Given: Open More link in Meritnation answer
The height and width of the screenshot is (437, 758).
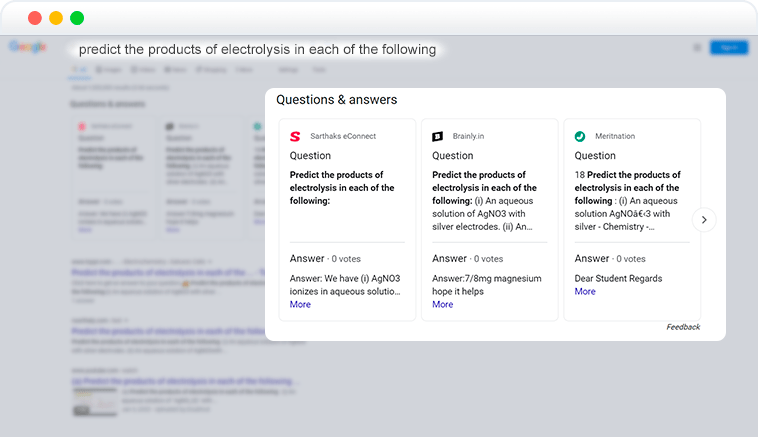Looking at the screenshot, I should coord(585,291).
